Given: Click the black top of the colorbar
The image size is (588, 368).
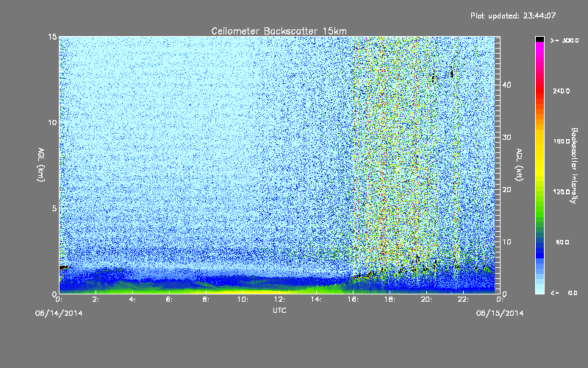Looking at the screenshot, I should 539,39.
